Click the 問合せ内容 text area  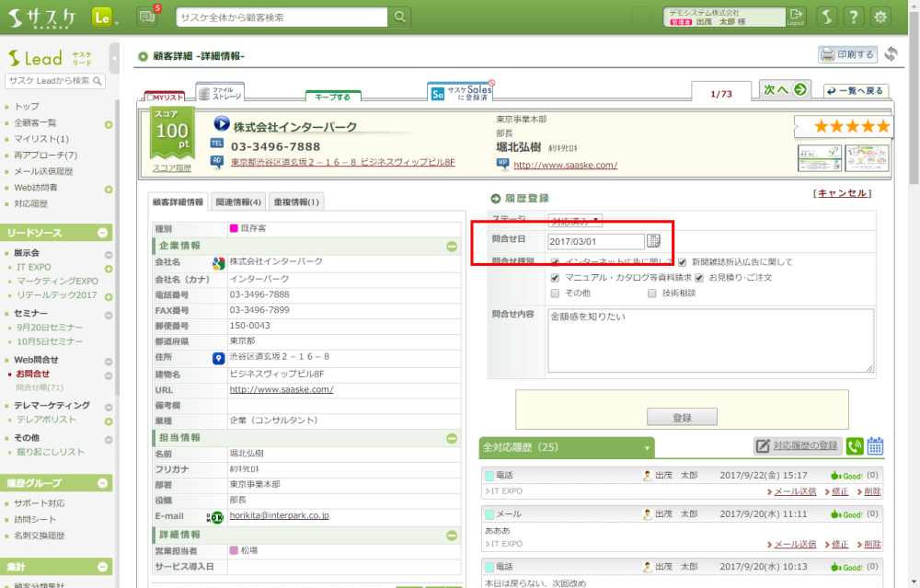pos(709,340)
